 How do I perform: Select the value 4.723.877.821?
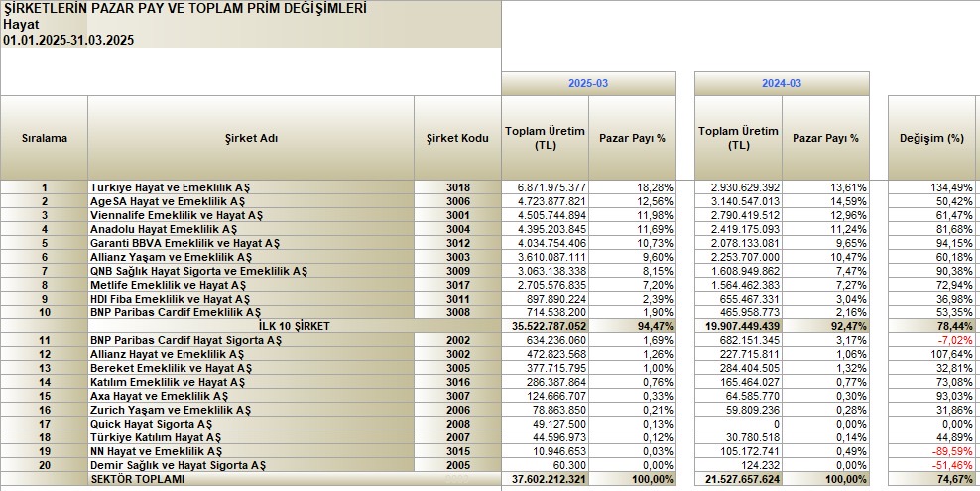tap(545, 201)
